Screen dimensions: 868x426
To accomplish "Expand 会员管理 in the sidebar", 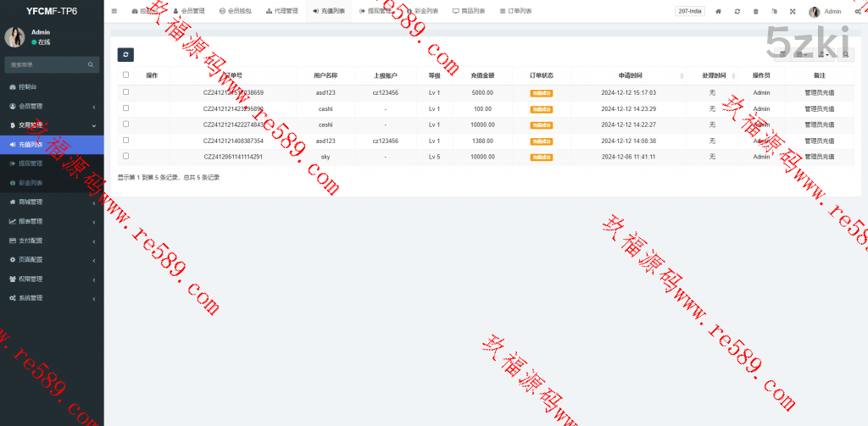I will pyautogui.click(x=51, y=106).
